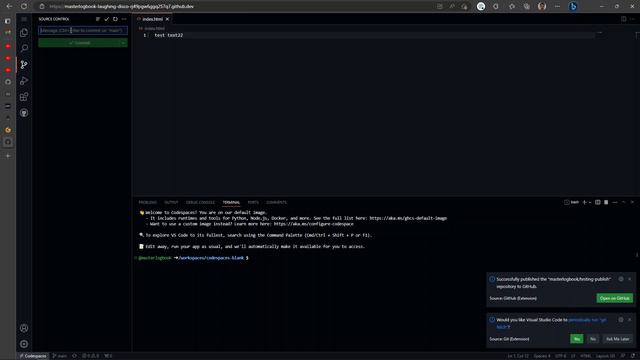This screenshot has height=360, width=640.
Task: Create a new terminal with plus icon
Action: coord(584,202)
